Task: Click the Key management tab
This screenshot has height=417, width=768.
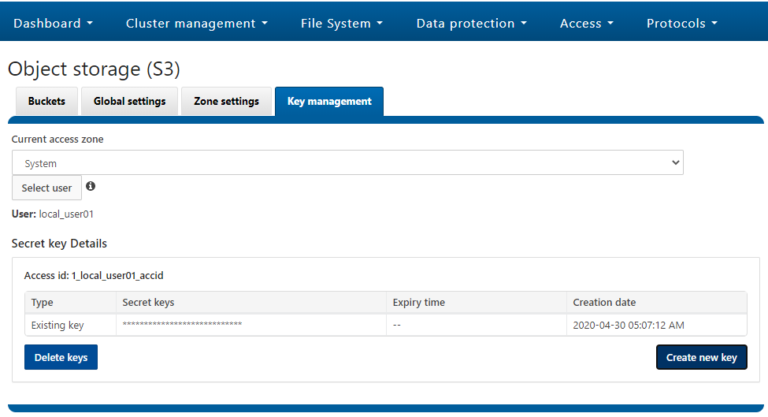Action: (x=329, y=101)
